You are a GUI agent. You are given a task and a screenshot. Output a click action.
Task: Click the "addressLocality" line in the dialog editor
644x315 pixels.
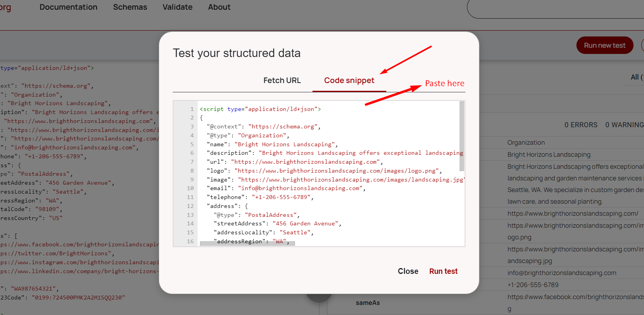264,232
